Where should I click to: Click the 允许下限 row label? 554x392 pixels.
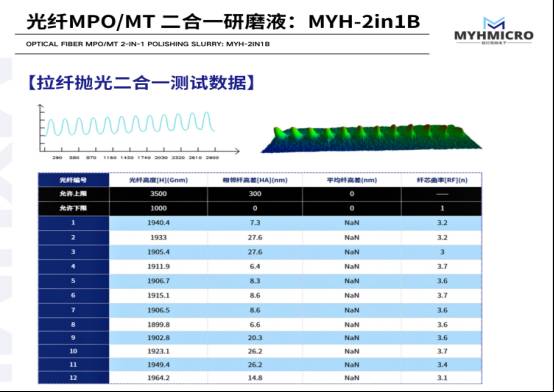pyautogui.click(x=73, y=208)
